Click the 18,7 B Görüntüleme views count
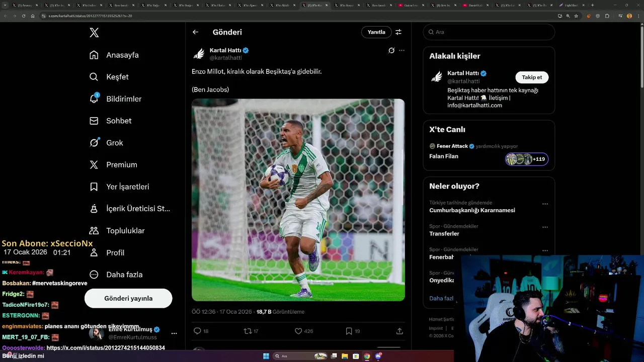The height and width of the screenshot is (362, 644). coord(280,312)
